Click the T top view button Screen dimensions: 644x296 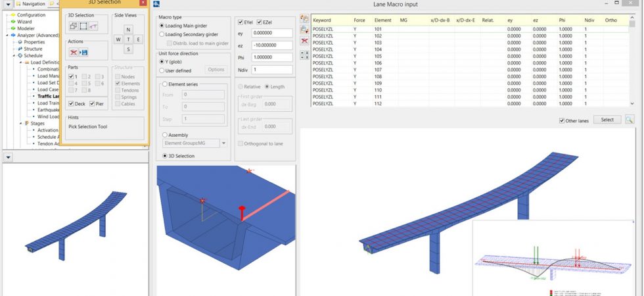(x=128, y=39)
